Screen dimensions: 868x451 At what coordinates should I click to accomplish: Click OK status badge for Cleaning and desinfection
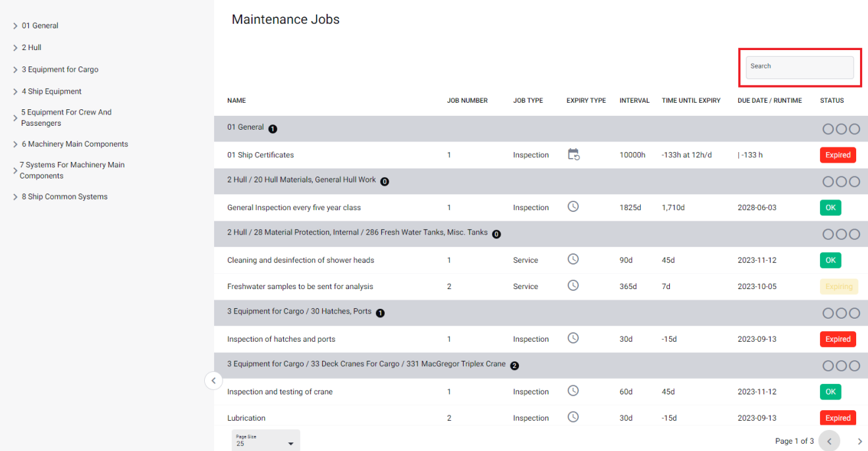pyautogui.click(x=830, y=260)
